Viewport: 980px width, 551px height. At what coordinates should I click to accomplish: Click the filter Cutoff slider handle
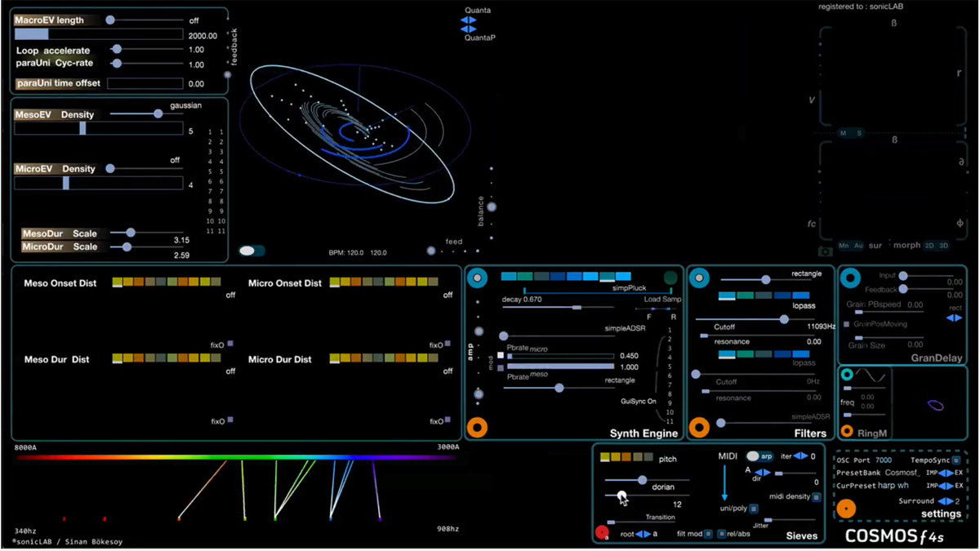(x=784, y=320)
